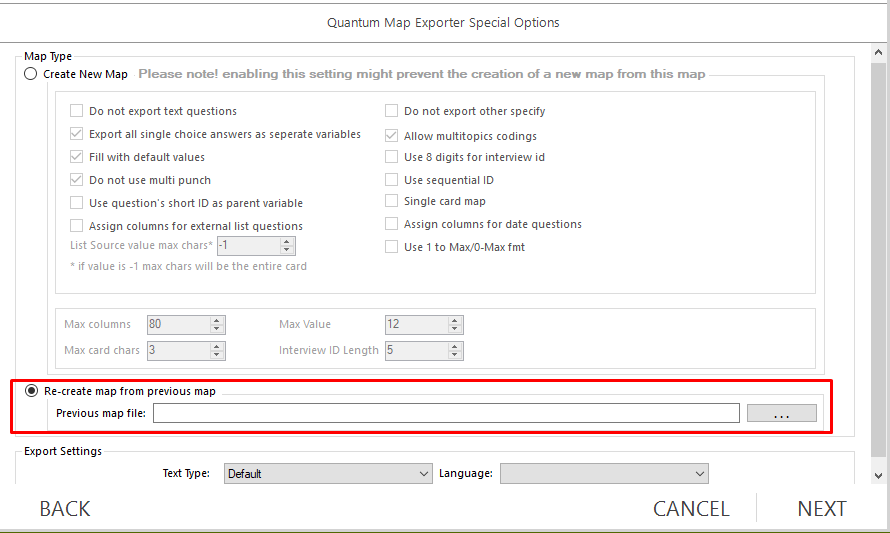
Task: Enable Assign columns for date questions
Action: point(391,224)
